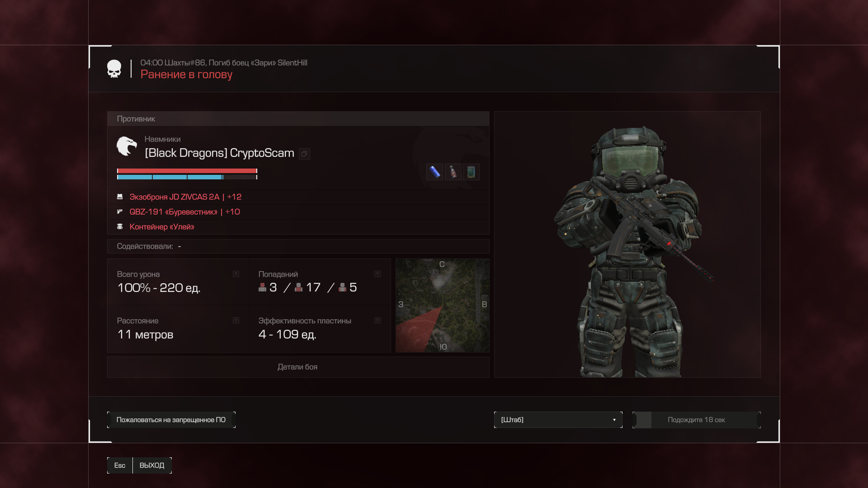Click the 04:00 Шахты#86 death log line
The image size is (868, 488).
click(x=224, y=63)
